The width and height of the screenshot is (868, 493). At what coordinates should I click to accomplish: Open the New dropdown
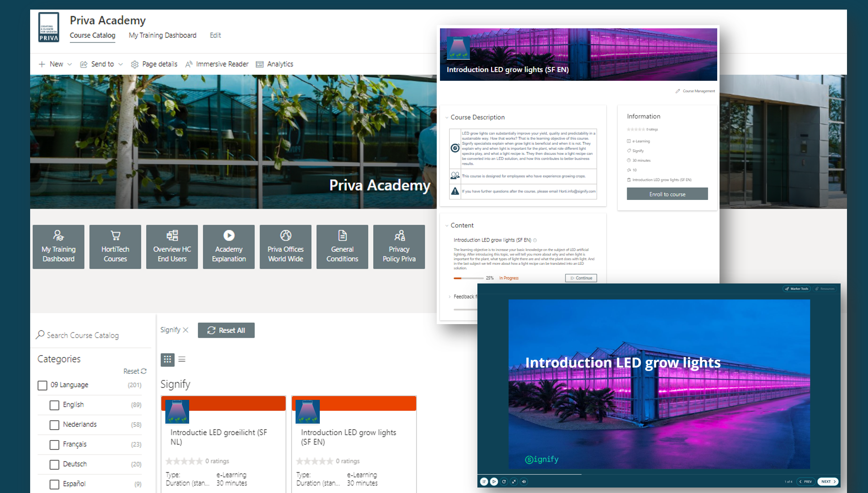click(x=55, y=64)
